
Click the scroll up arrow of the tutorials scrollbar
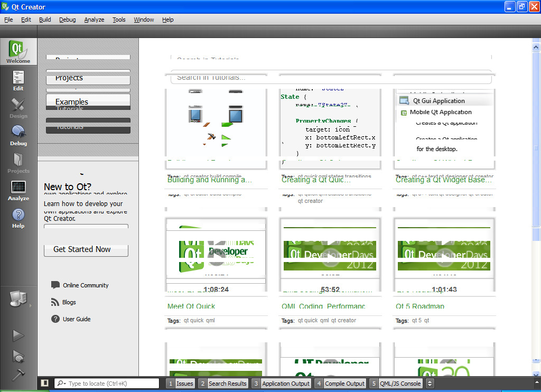[536, 47]
